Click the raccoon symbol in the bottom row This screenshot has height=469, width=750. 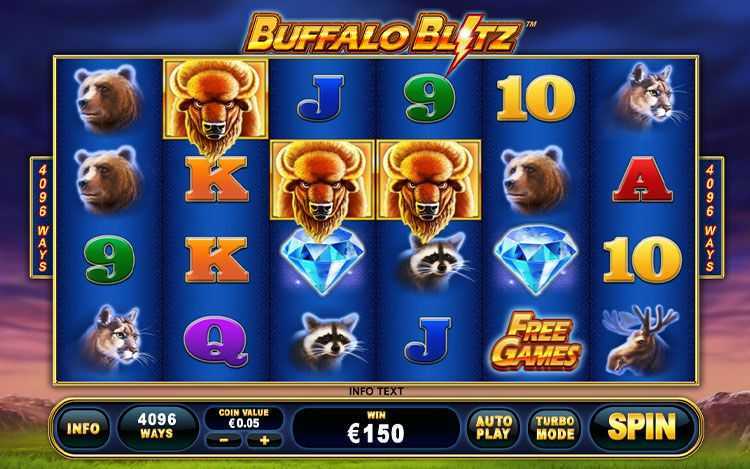[x=327, y=341]
